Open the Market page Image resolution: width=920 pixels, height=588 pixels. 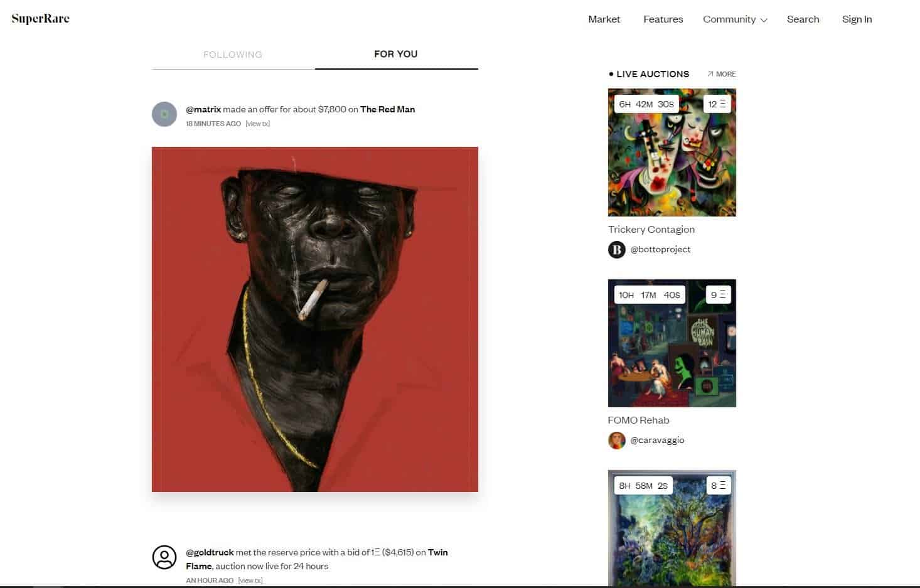point(604,19)
